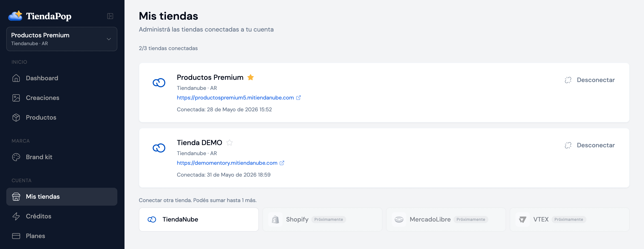Click the Dashboard home icon

point(16,78)
